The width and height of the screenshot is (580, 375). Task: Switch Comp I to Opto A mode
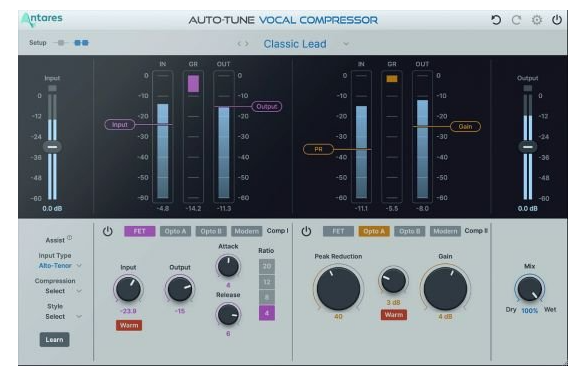(x=175, y=232)
